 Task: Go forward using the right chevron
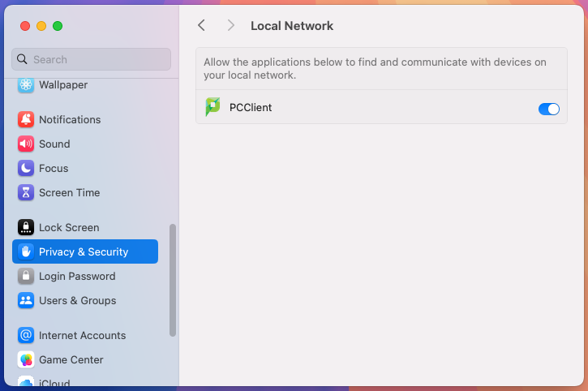[x=230, y=25]
